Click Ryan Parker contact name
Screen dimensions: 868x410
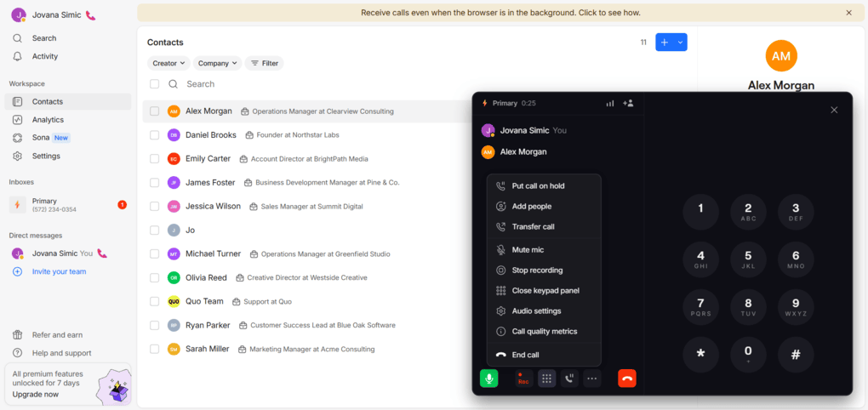pos(208,325)
